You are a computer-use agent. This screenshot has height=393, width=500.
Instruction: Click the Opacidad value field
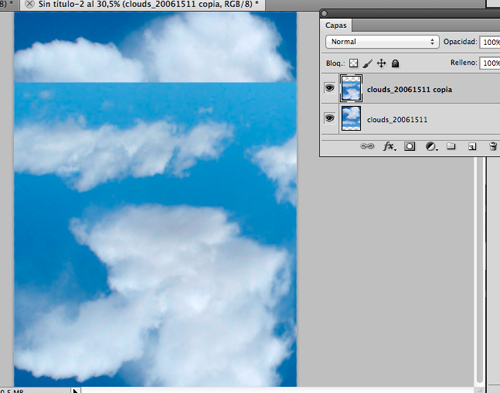(x=490, y=42)
